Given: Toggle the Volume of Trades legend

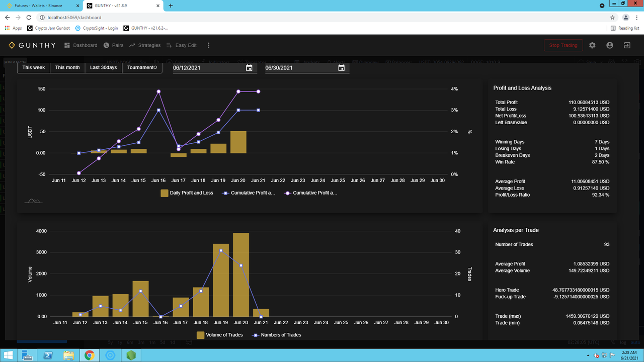Looking at the screenshot, I should (220, 335).
